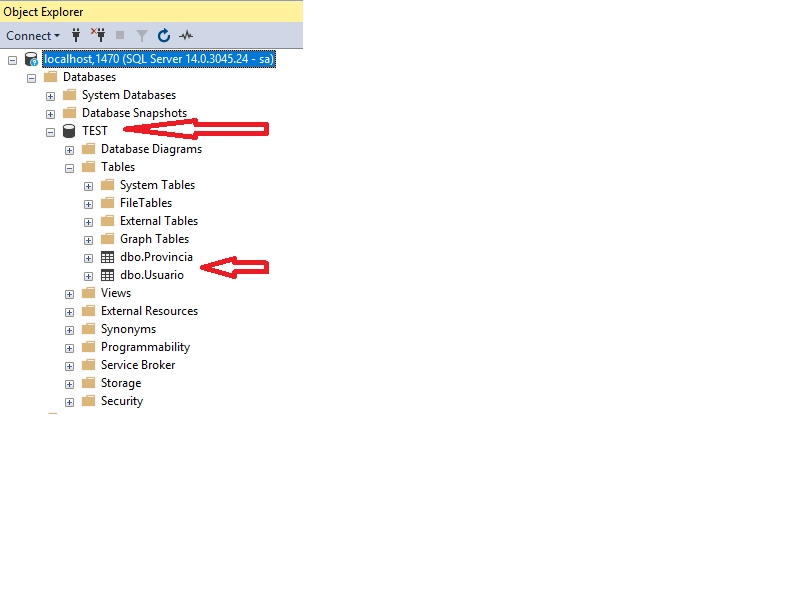Select the dbo.Usuario table

coord(151,275)
